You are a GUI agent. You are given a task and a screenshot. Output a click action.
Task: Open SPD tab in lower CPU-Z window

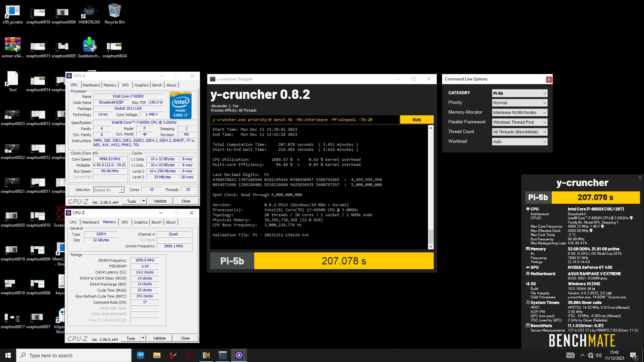click(124, 222)
